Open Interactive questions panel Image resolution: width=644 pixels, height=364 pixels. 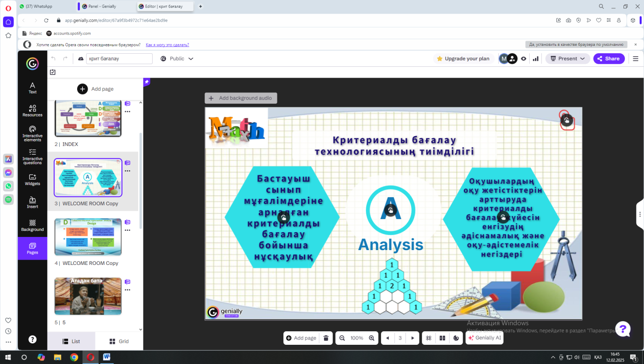coord(32,157)
